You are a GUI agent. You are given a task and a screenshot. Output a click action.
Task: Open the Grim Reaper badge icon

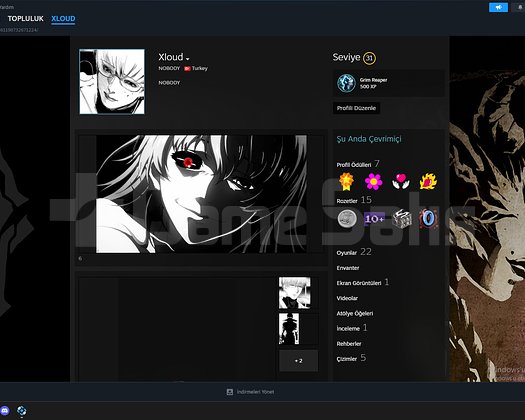(x=346, y=83)
